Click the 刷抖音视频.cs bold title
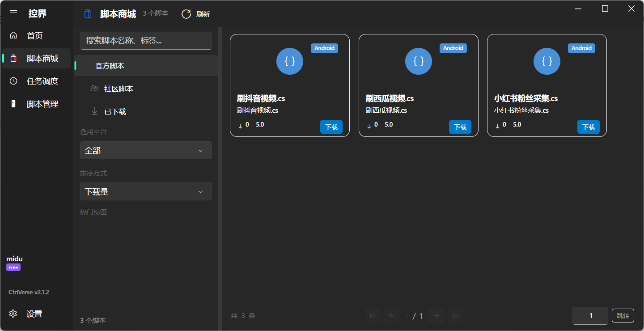Image resolution: width=644 pixels, height=331 pixels. (261, 98)
